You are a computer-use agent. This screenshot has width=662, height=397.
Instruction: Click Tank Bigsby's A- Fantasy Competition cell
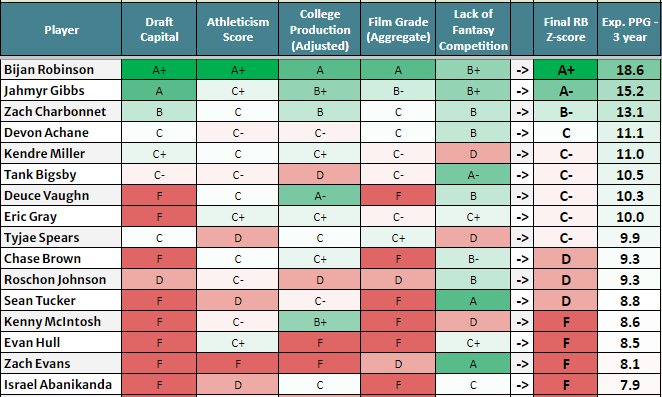(473, 175)
